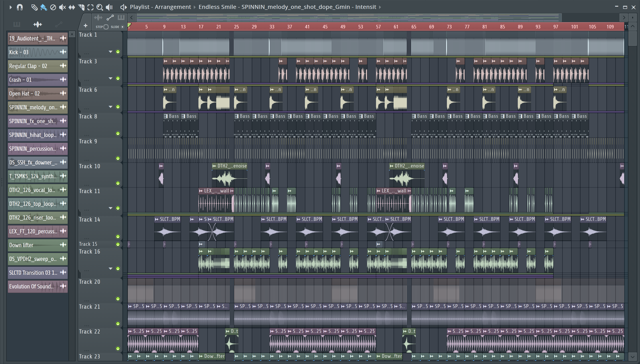640x364 pixels.
Task: Mute Track 20 with its green LED
Action: coord(118,299)
